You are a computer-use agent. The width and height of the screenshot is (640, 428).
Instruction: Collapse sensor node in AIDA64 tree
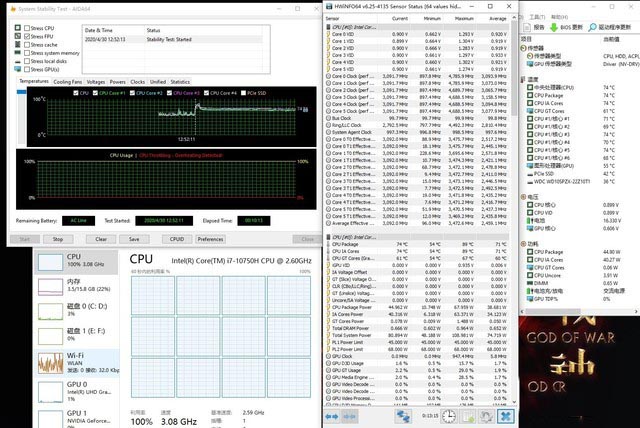(x=524, y=48)
